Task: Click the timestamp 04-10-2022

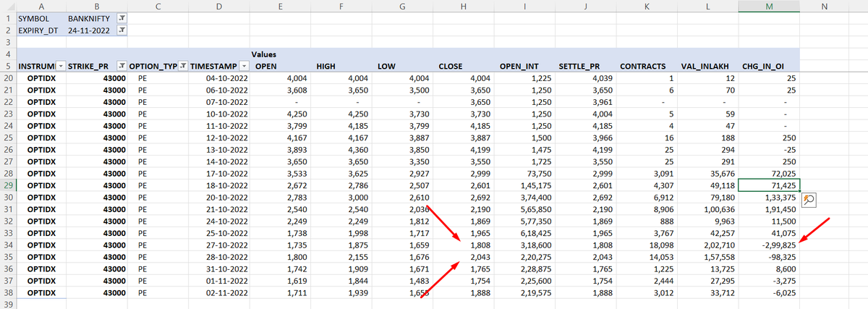Action: pyautogui.click(x=228, y=79)
